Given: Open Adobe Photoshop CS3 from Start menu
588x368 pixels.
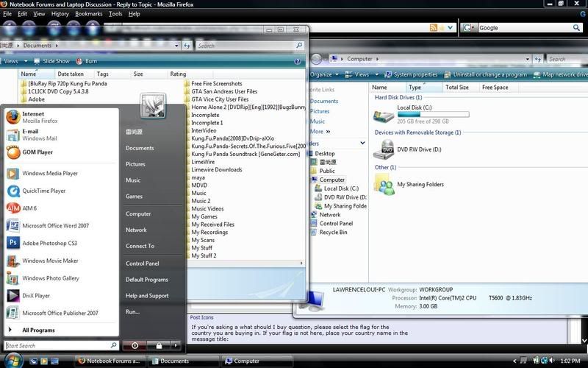Looking at the screenshot, I should pos(62,243).
